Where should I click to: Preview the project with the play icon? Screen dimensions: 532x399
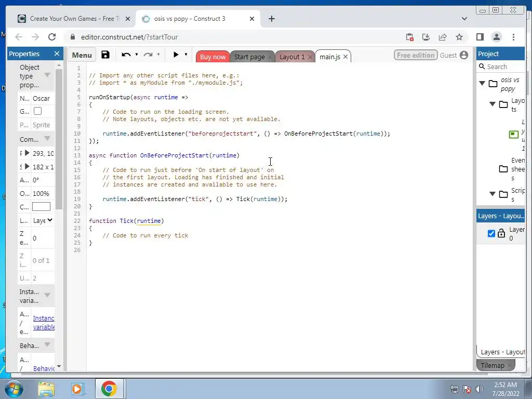pyautogui.click(x=176, y=55)
